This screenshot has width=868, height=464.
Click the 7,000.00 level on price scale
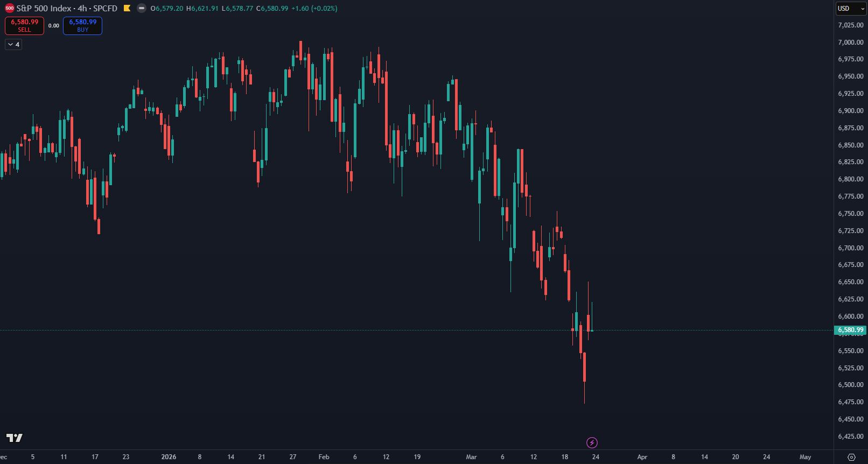(850, 43)
